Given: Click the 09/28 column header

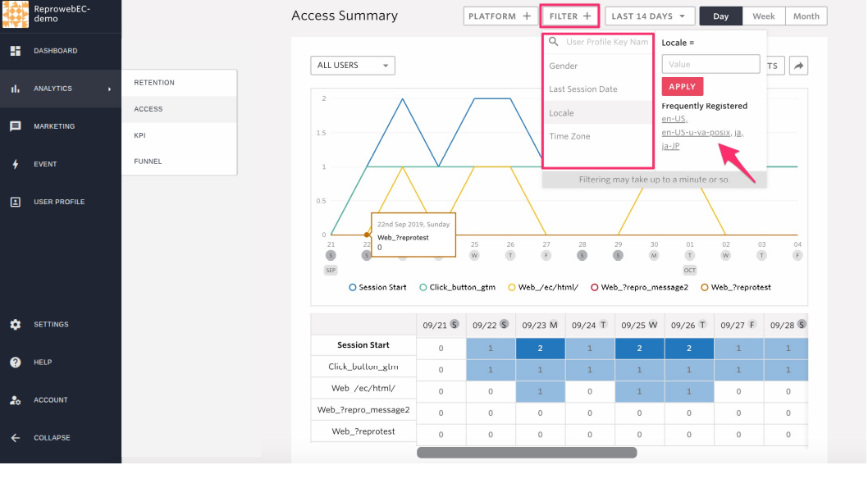Looking at the screenshot, I should click(787, 326).
